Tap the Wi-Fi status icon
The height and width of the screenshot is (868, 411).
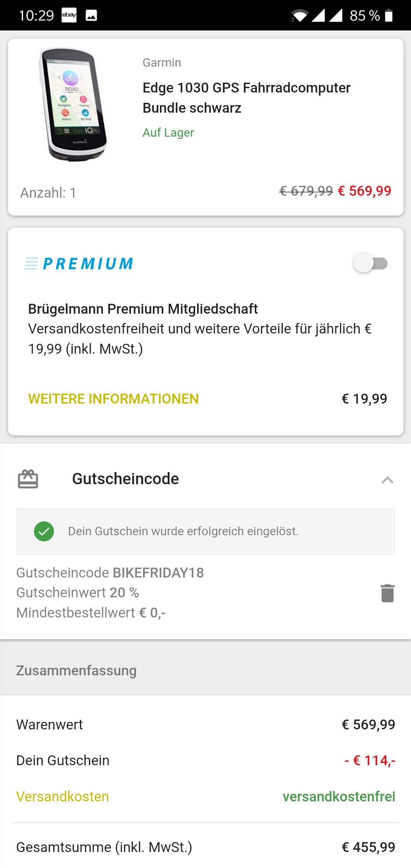(299, 16)
